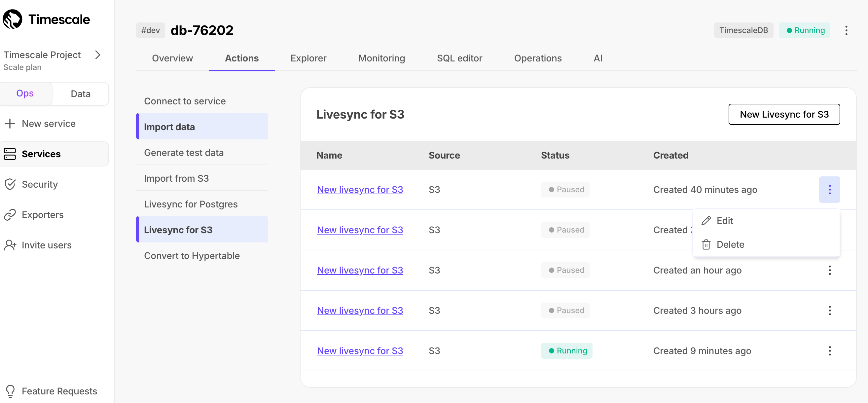Click the Feature Requests lightbulb icon
This screenshot has height=403, width=868.
click(x=10, y=391)
